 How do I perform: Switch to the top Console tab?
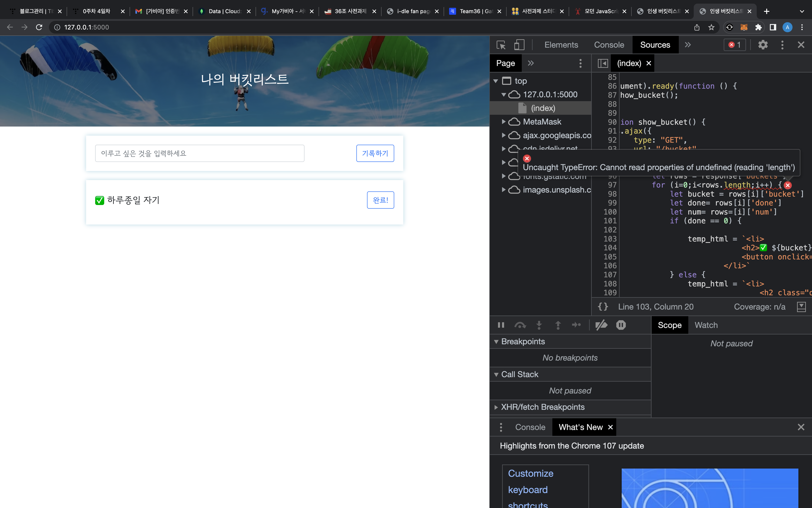click(x=609, y=45)
